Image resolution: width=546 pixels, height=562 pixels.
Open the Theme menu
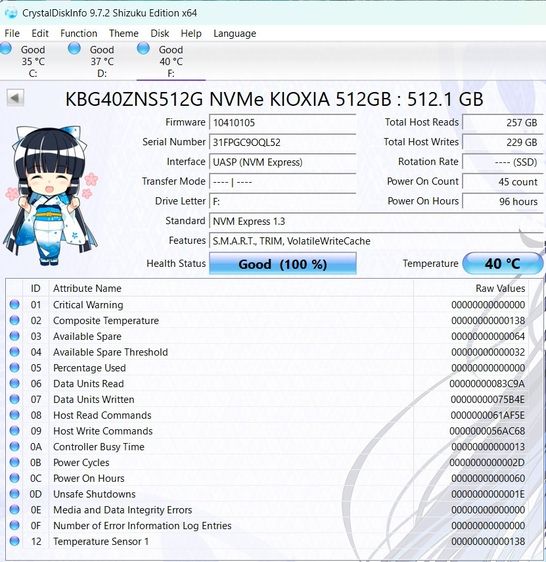click(x=124, y=33)
